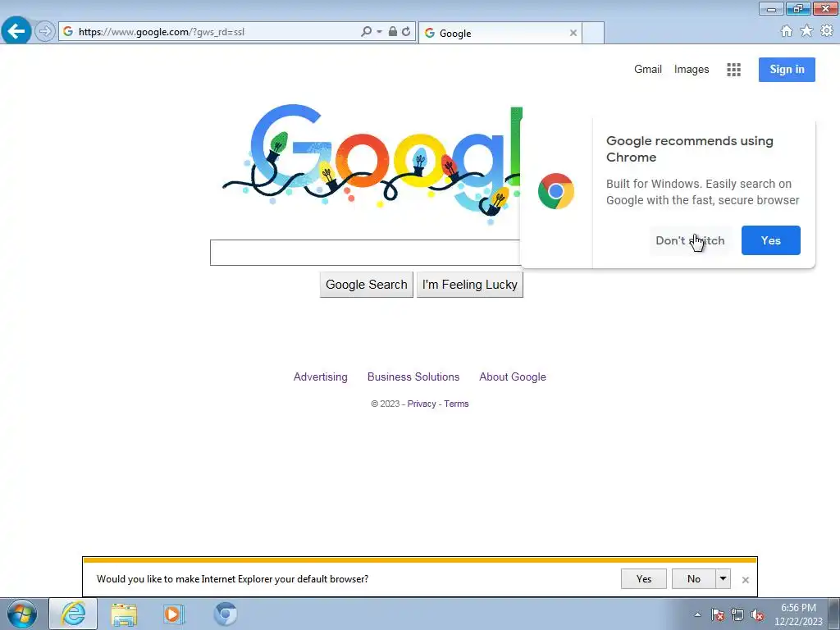Click the Google Search button
Viewport: 840px width, 630px height.
coord(367,285)
